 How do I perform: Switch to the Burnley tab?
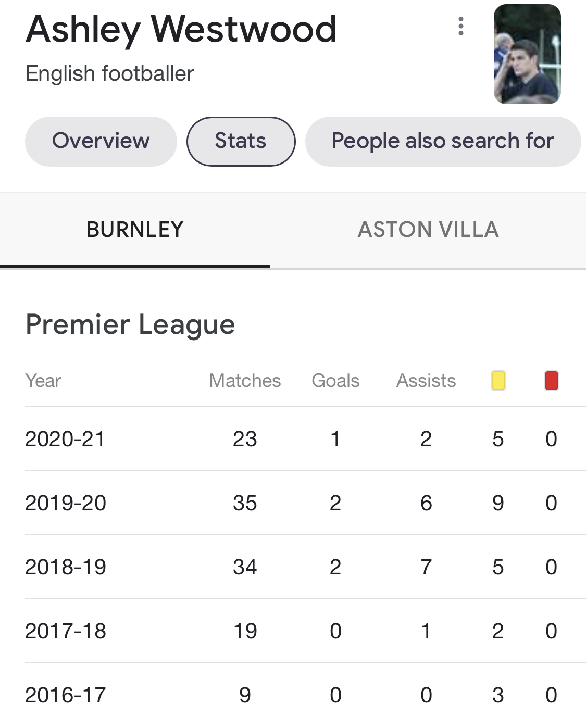(x=135, y=230)
